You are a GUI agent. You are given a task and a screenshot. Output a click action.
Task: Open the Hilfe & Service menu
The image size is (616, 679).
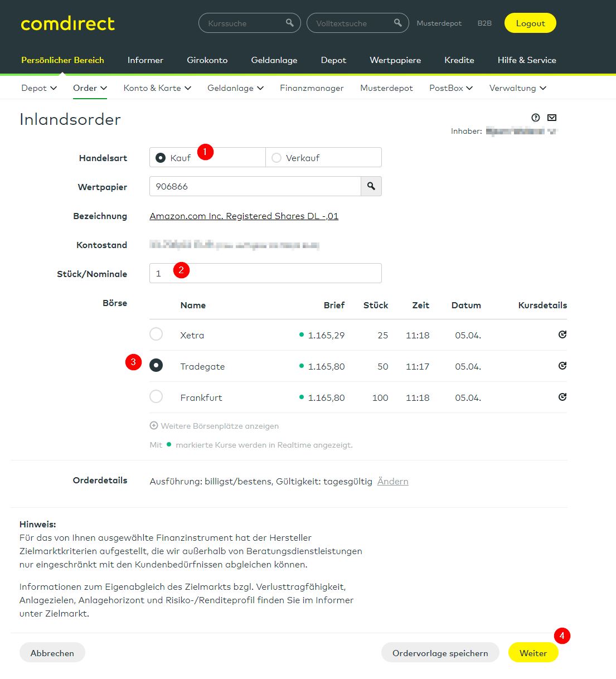[x=526, y=60]
